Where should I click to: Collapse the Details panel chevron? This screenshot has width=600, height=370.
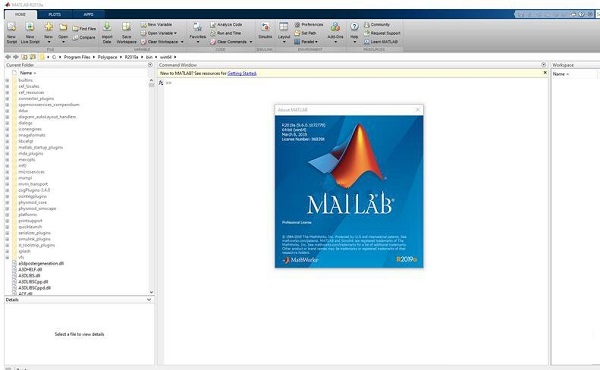tap(149, 300)
